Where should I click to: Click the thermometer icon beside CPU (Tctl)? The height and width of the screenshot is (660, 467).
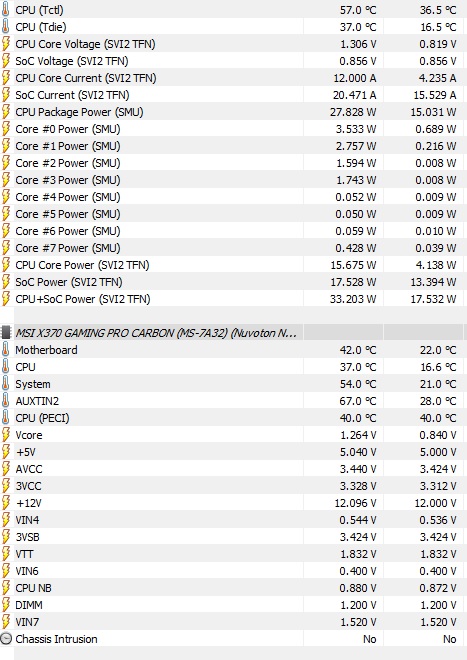[5, 10]
